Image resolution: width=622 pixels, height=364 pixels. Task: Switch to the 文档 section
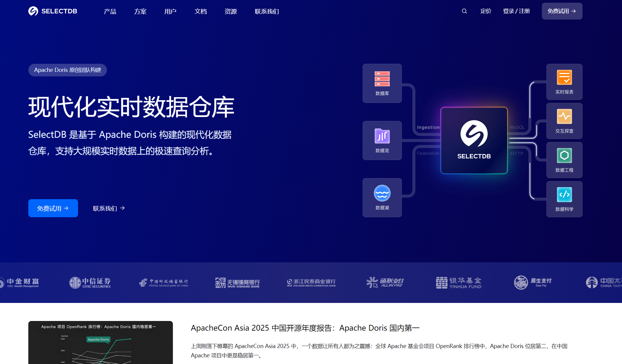coord(200,11)
